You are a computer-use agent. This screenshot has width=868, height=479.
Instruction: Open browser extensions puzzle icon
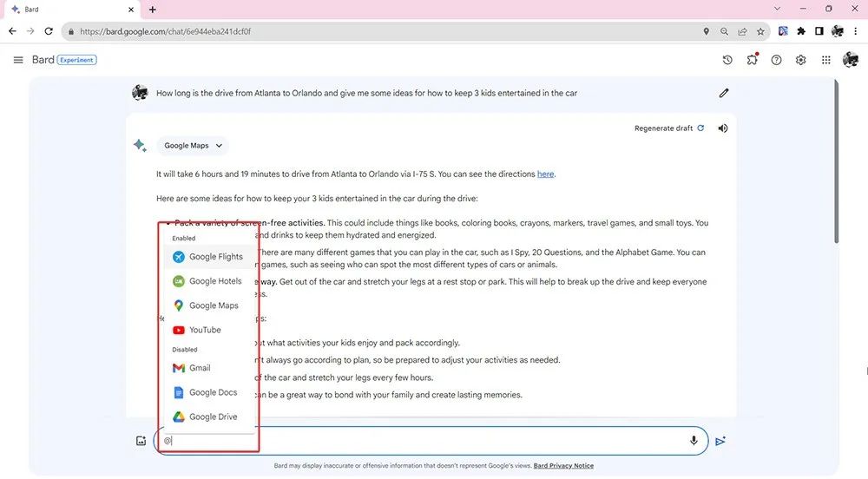click(801, 31)
